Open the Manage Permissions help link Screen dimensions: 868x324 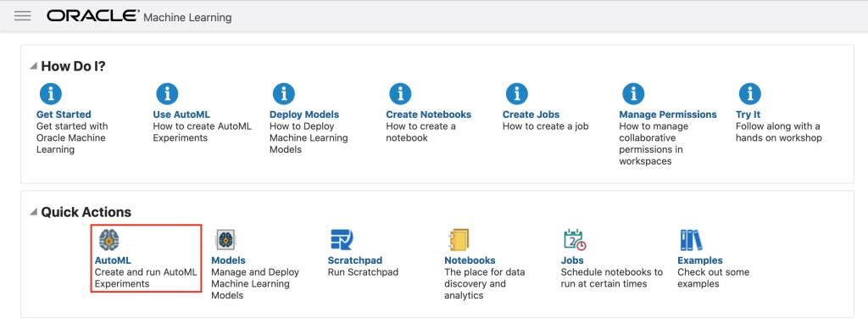[668, 115]
